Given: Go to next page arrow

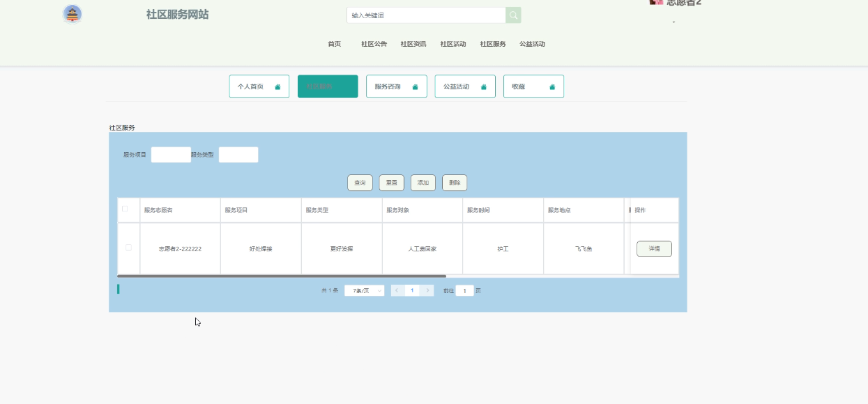Looking at the screenshot, I should (x=427, y=290).
